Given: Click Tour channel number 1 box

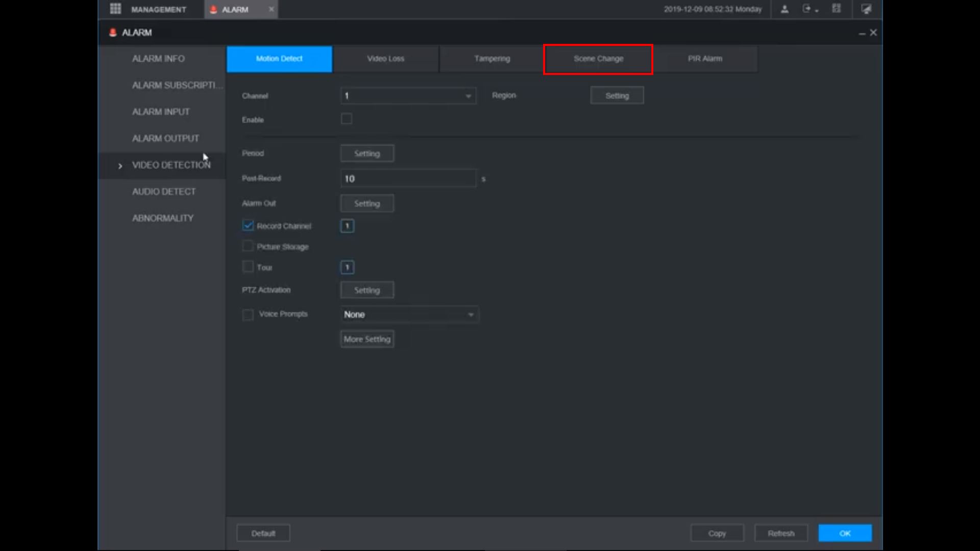Looking at the screenshot, I should (x=347, y=267).
